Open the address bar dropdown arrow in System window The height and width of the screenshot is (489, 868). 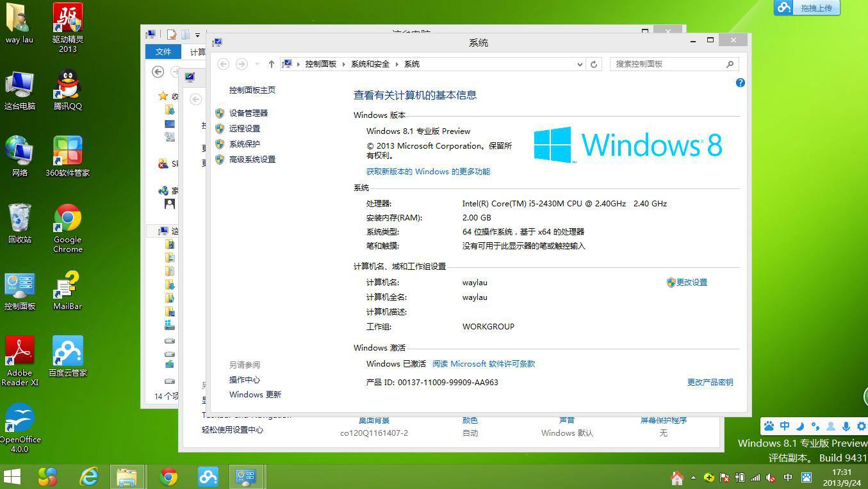click(x=579, y=64)
